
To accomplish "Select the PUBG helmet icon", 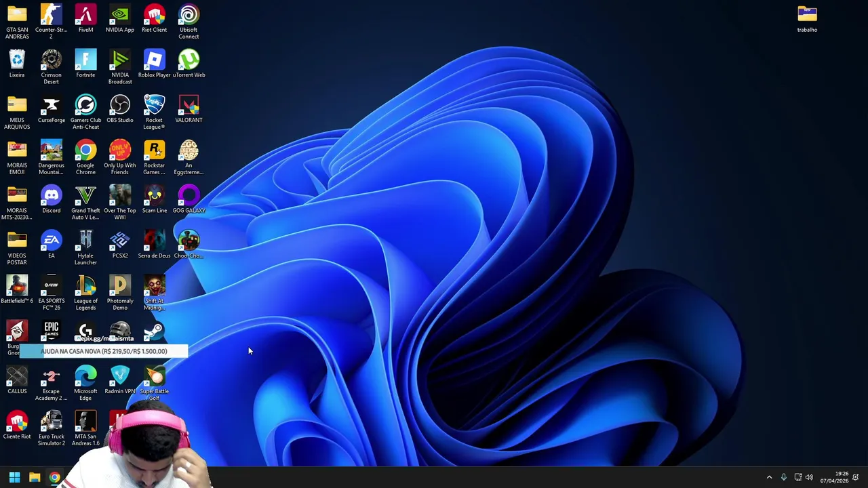I will point(120,331).
